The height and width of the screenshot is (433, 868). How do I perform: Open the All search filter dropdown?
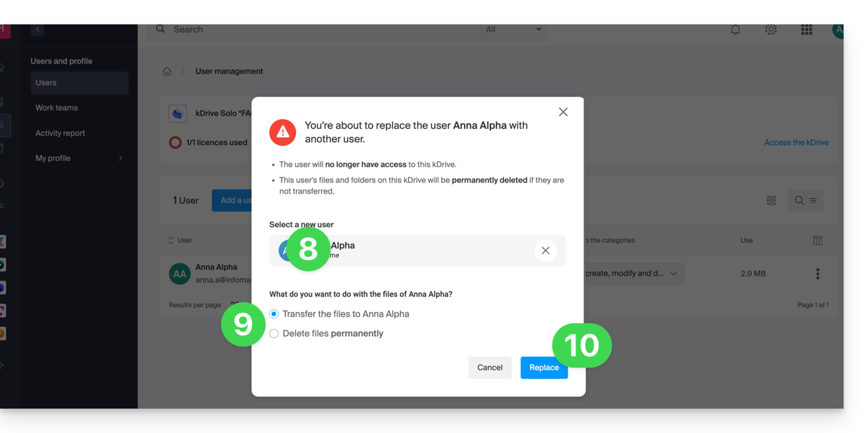point(513,29)
